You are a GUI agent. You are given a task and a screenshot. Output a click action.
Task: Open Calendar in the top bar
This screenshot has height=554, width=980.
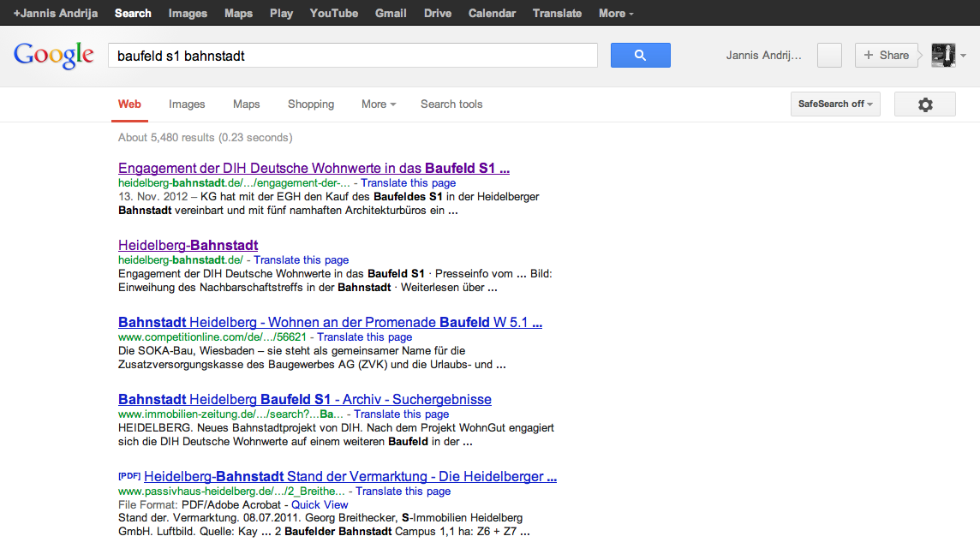(x=492, y=13)
